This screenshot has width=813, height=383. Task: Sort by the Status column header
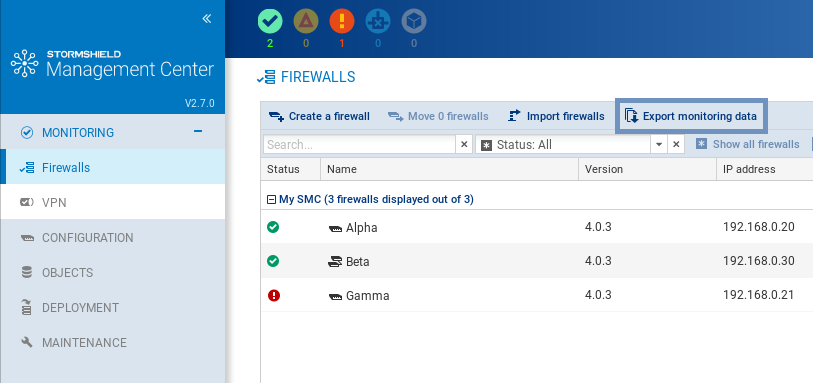[x=290, y=169]
